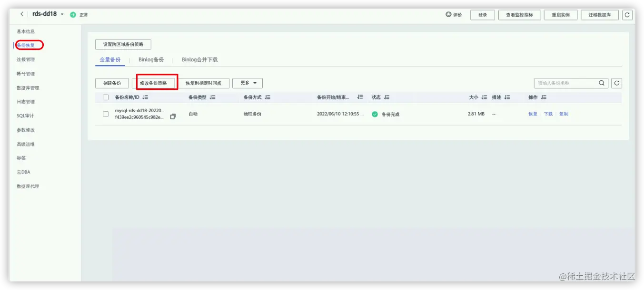Sort by 操作 column icon
Image resolution: width=644 pixels, height=290 pixels.
pyautogui.click(x=544, y=97)
